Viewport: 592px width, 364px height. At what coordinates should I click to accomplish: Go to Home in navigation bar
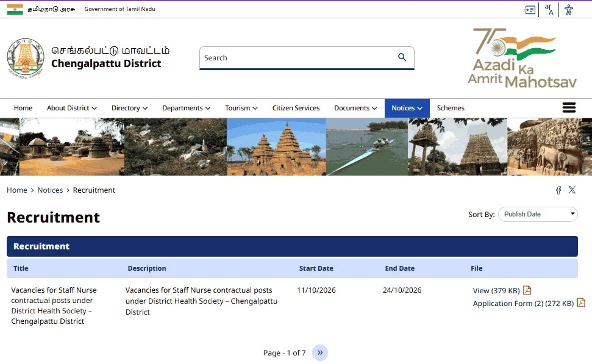click(x=23, y=108)
